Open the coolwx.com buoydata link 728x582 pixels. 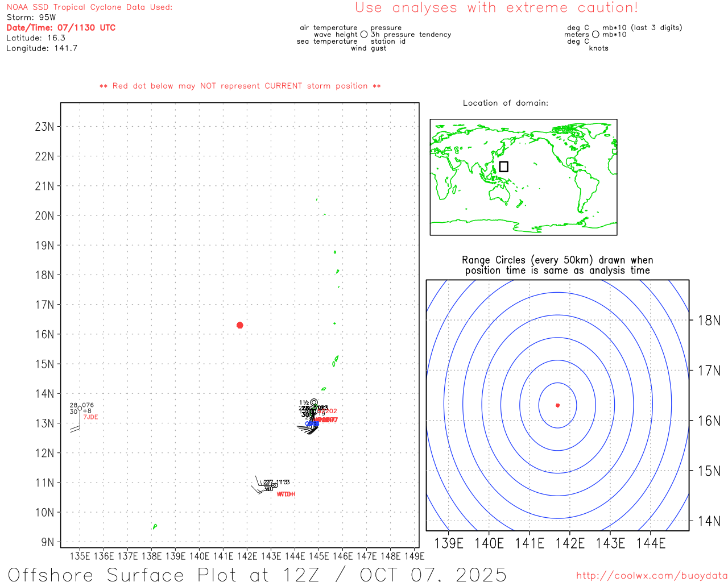[x=652, y=576]
